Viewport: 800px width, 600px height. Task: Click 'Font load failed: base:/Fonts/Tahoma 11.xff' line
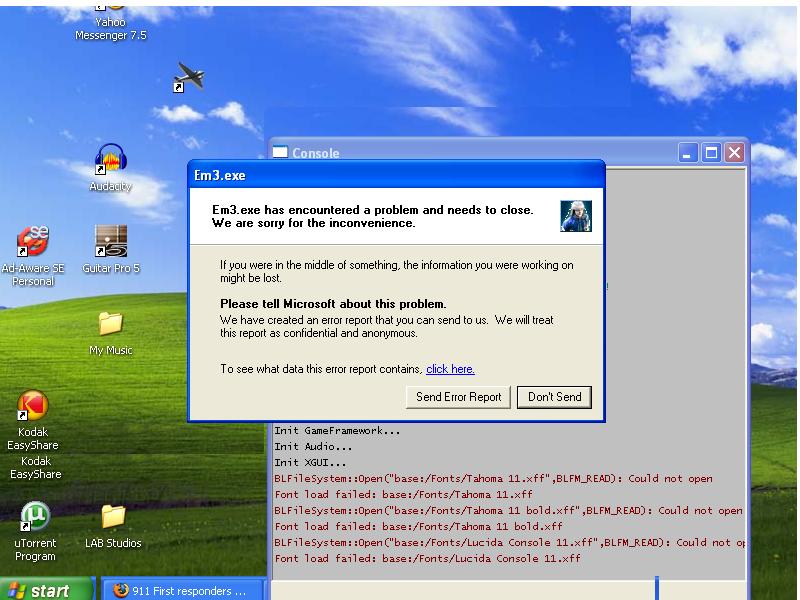coord(404,494)
